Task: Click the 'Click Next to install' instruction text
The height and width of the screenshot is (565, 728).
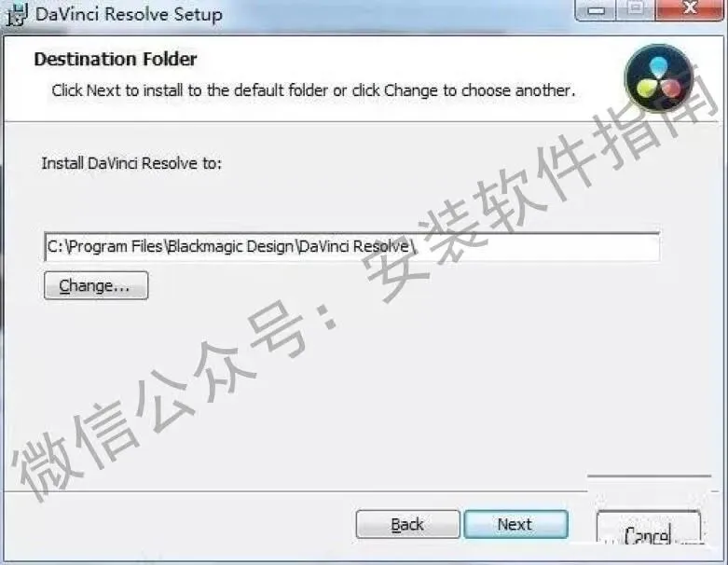Action: click(313, 90)
